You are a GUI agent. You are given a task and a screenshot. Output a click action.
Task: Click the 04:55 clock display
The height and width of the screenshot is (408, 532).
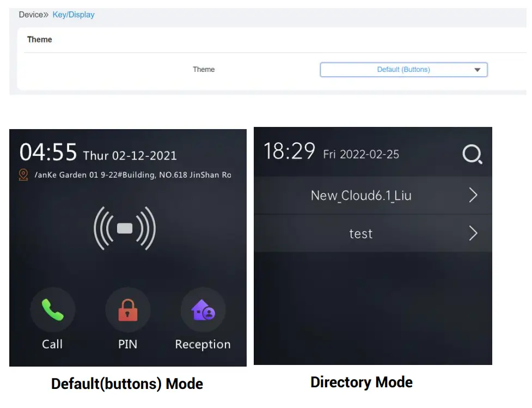(x=48, y=152)
